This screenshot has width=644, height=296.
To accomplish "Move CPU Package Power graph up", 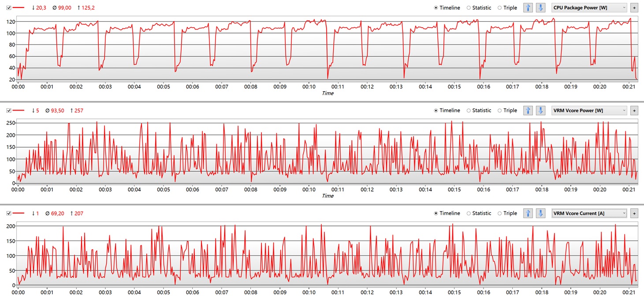I will coord(528,7).
